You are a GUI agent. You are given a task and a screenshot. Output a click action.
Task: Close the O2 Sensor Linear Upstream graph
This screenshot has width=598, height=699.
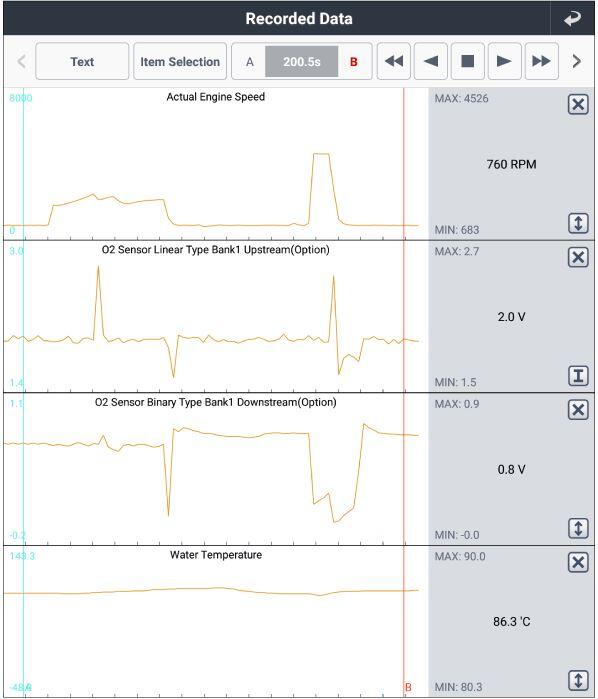pyautogui.click(x=578, y=257)
